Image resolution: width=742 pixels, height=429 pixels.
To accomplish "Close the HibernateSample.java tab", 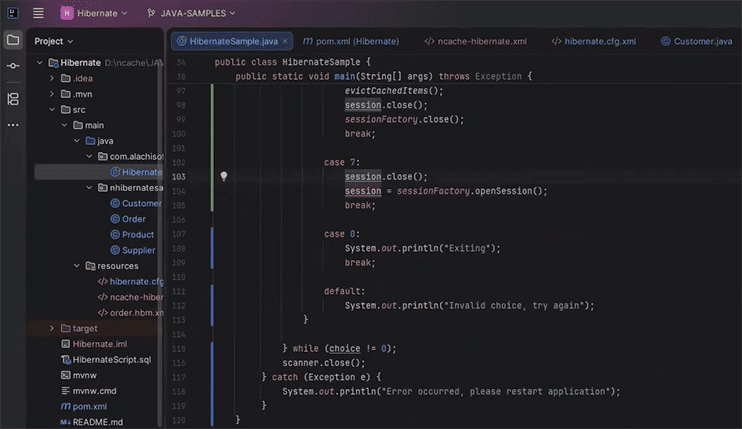I will [x=285, y=42].
